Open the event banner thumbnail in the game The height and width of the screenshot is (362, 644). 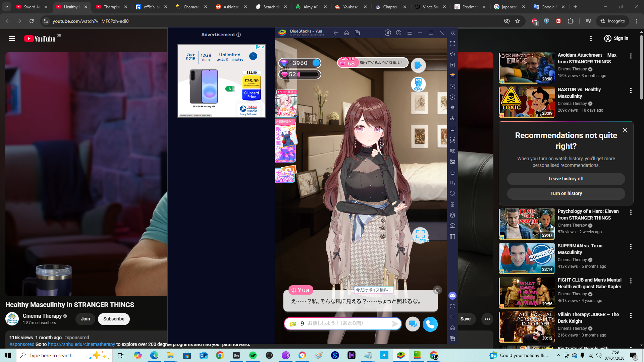(286, 103)
